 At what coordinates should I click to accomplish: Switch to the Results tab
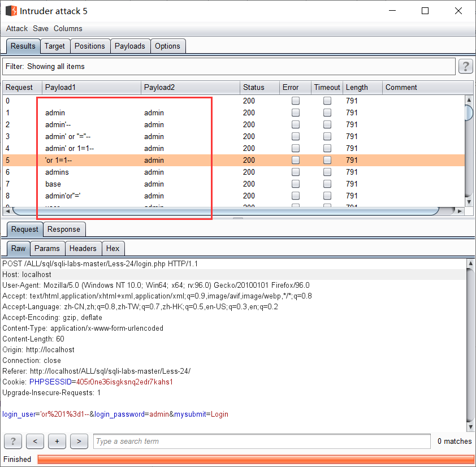pyautogui.click(x=23, y=46)
